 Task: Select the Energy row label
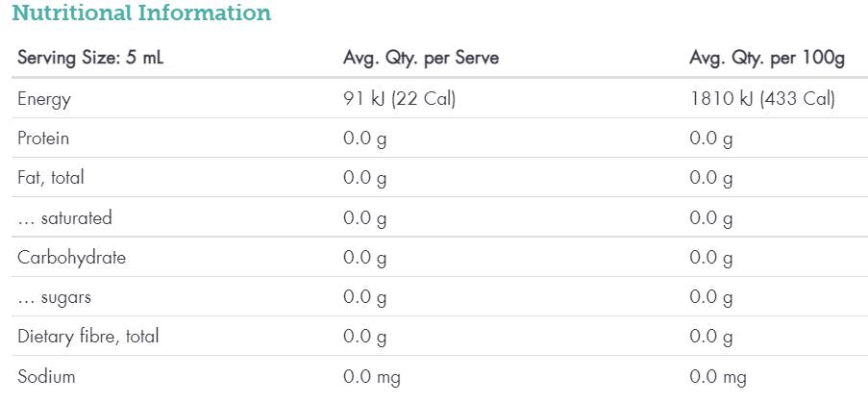point(43,99)
